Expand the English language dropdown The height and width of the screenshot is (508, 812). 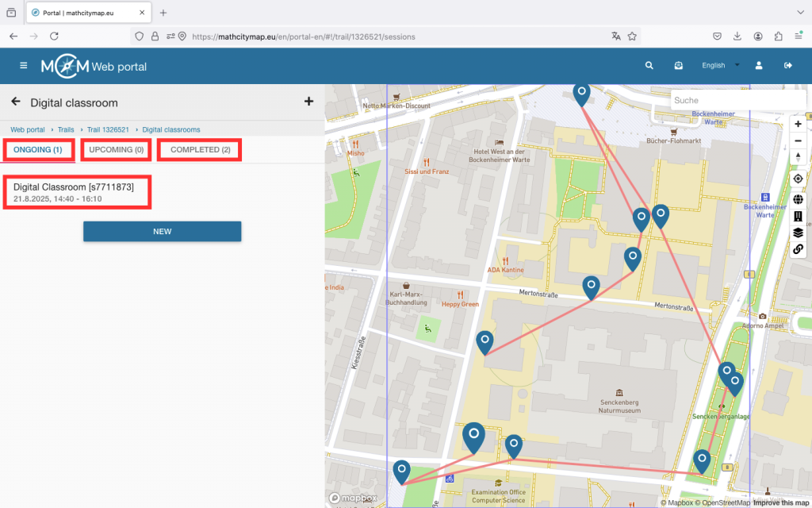pyautogui.click(x=720, y=66)
